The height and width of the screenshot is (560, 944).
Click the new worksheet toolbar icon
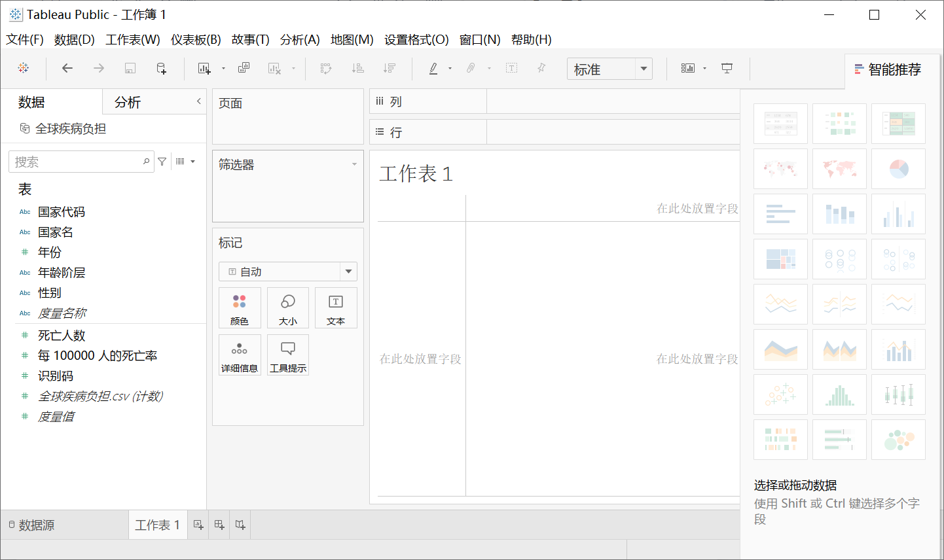pyautogui.click(x=204, y=68)
